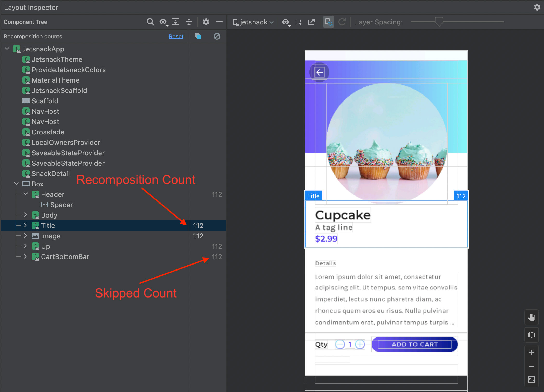Toggle live updates mode
This screenshot has width=544, height=392.
(328, 23)
